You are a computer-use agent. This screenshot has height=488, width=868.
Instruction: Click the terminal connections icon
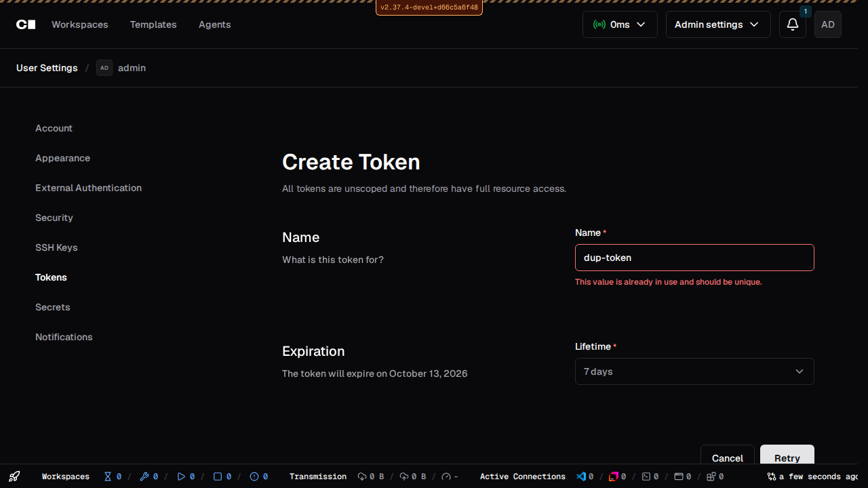pyautogui.click(x=646, y=476)
